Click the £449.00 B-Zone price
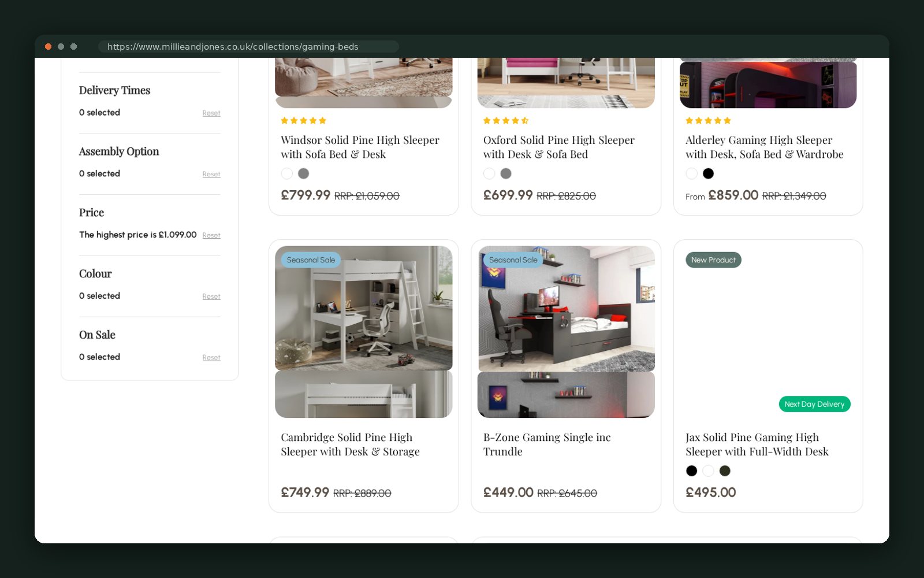 pos(508,492)
